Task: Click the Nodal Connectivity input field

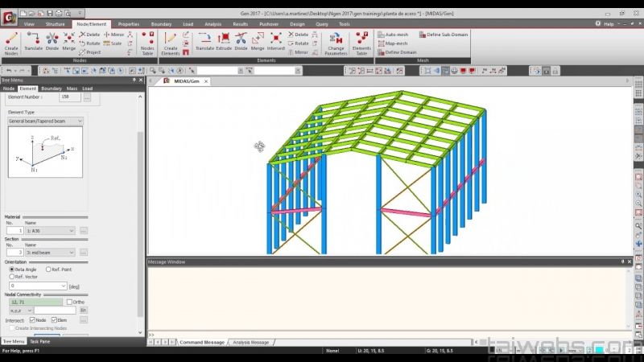Action: [34, 302]
